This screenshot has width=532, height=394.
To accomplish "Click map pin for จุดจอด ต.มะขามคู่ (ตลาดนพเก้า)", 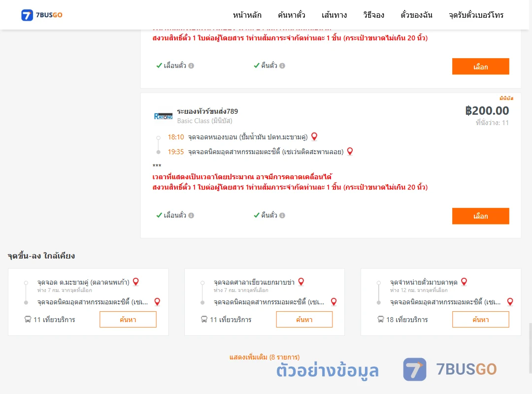I will coord(136,282).
